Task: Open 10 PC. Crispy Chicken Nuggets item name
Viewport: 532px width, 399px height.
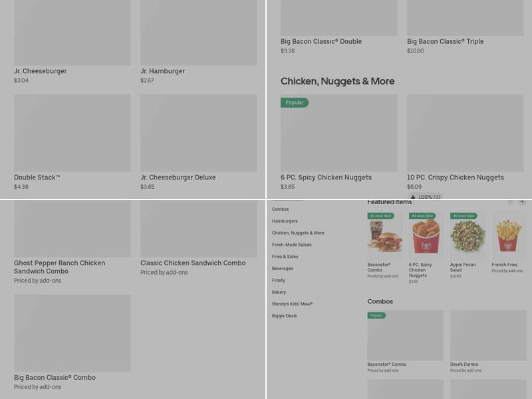Action: [x=456, y=178]
